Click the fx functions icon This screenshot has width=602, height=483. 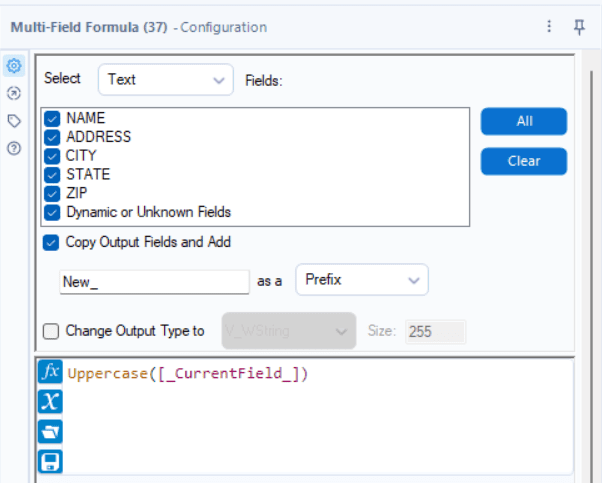tap(50, 373)
